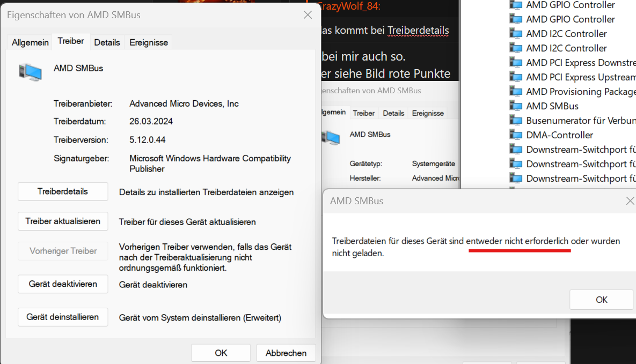Click icon of first AMD I2C Controller
The image size is (636, 364).
pos(516,34)
